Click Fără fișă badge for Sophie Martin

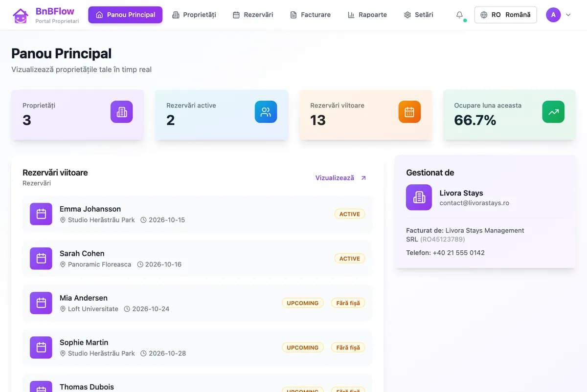348,348
